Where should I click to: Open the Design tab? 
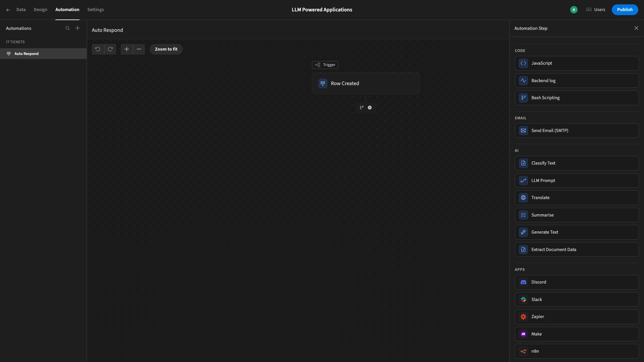click(x=40, y=10)
